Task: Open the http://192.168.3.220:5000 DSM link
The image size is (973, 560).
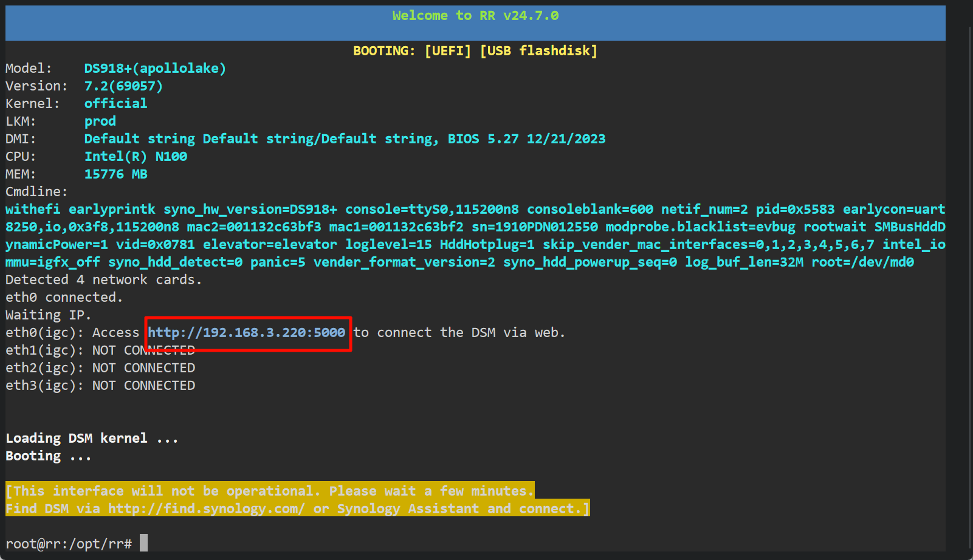Action: 247,333
